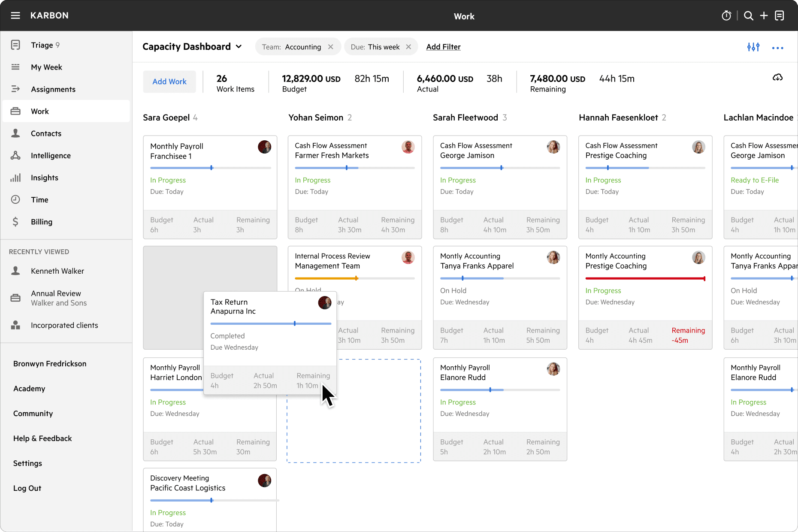Open the create-new plus icon

click(x=764, y=15)
